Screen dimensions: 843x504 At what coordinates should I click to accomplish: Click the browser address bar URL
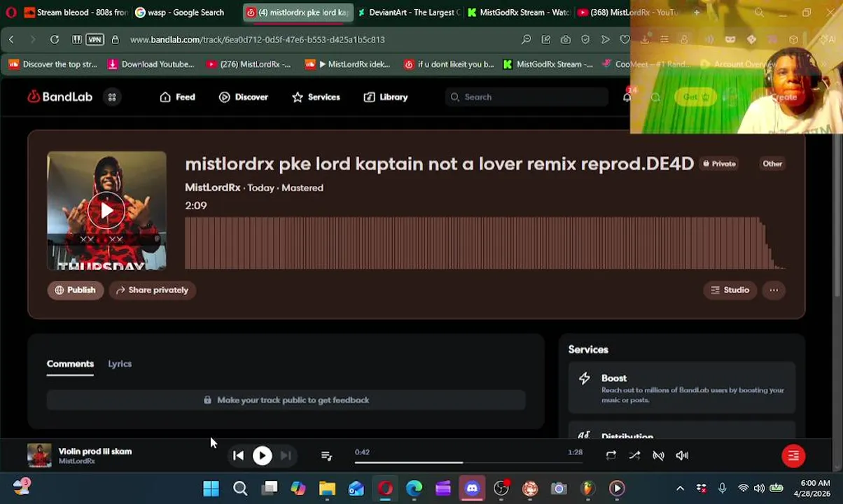pos(258,39)
